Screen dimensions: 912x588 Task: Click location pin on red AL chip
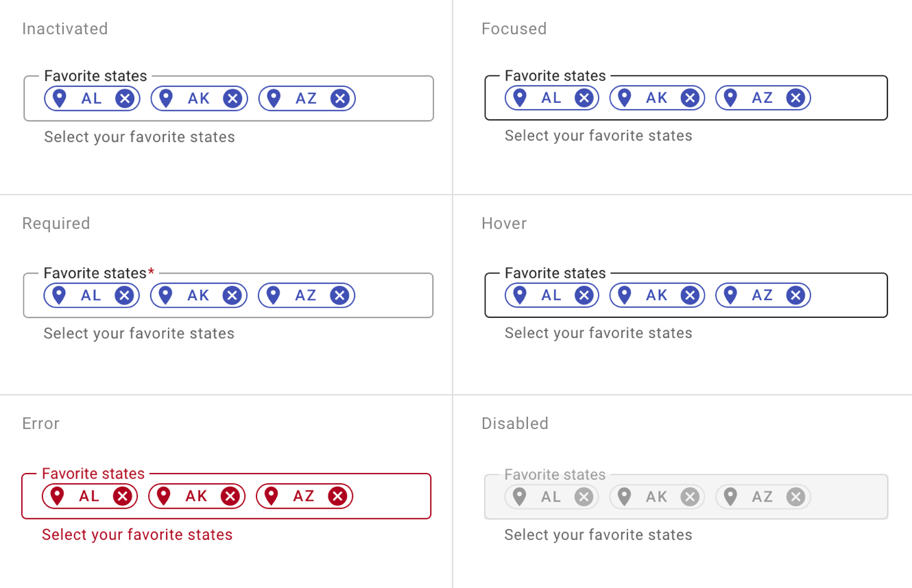click(x=58, y=496)
